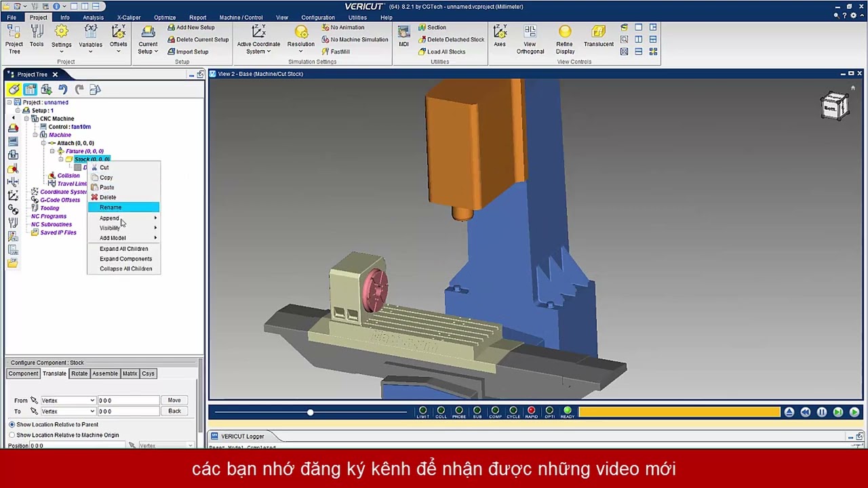868x488 pixels.
Task: Select NC Programs in the tree
Action: click(49, 216)
